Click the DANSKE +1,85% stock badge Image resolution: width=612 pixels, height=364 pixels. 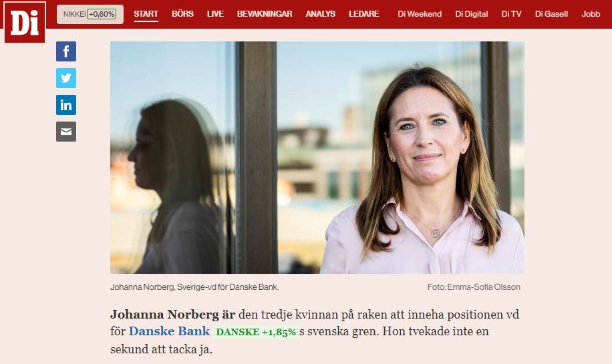(256, 332)
